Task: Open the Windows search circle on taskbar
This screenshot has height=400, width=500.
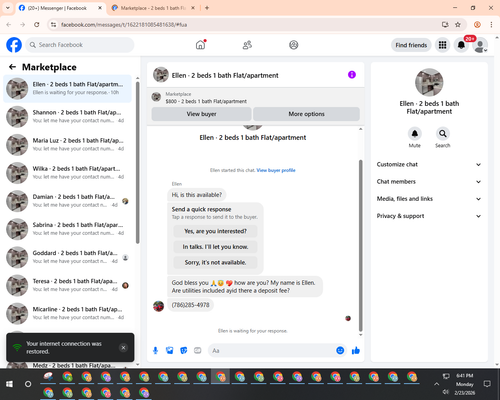Action: 28,384
